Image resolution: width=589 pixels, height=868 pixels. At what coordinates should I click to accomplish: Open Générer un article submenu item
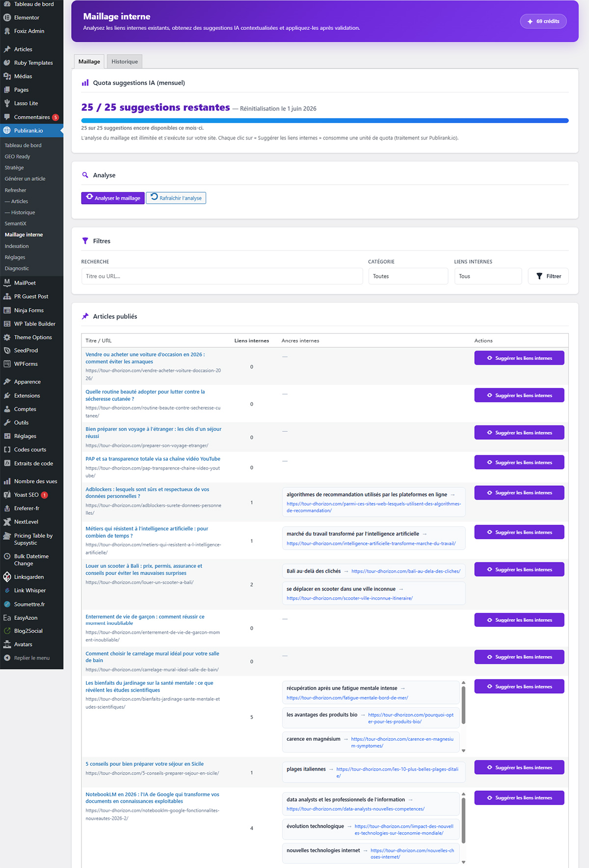coord(25,179)
